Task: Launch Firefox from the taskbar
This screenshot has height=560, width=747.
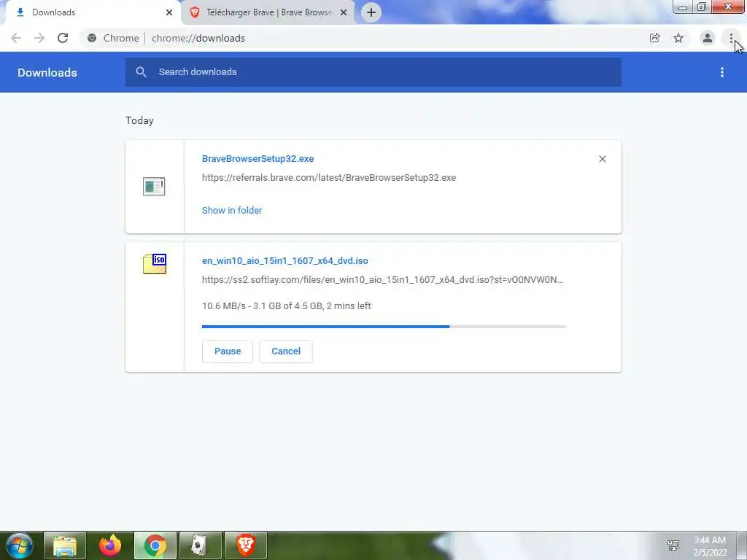Action: (110, 545)
